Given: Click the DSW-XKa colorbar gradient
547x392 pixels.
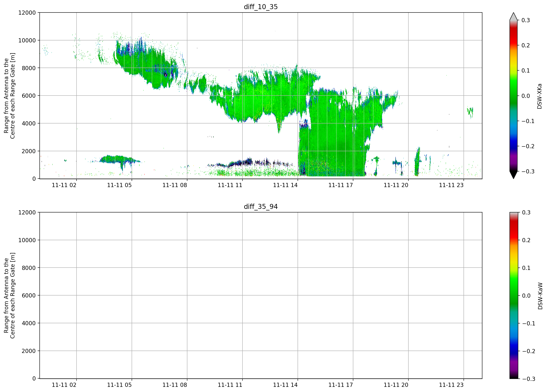Looking at the screenshot, I should pos(513,96).
